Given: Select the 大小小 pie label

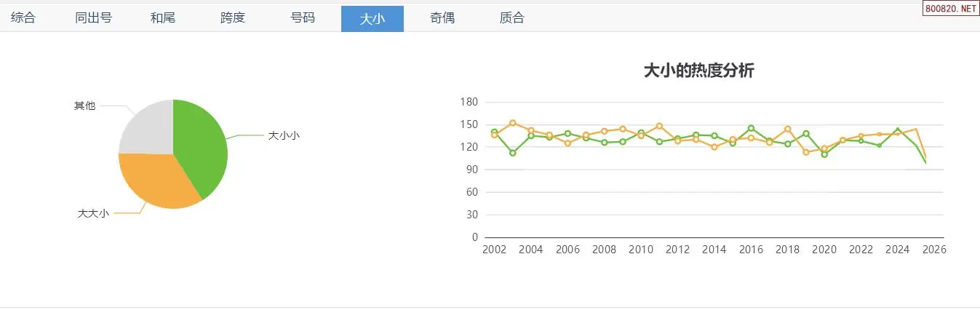Looking at the screenshot, I should (x=284, y=135).
